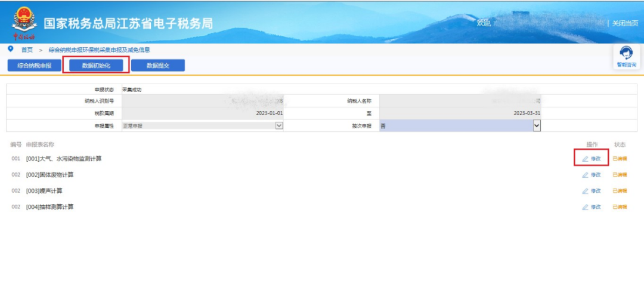Click the end date 2023-03-31 field

coord(460,113)
